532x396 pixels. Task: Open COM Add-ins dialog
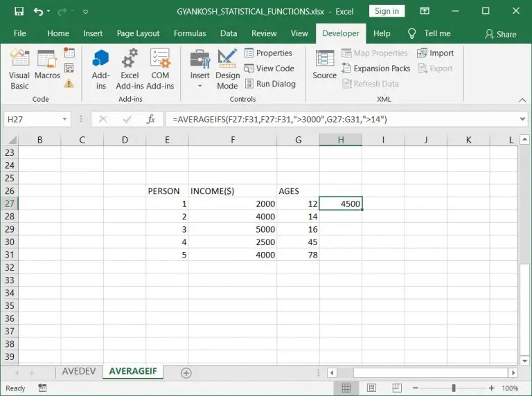160,69
